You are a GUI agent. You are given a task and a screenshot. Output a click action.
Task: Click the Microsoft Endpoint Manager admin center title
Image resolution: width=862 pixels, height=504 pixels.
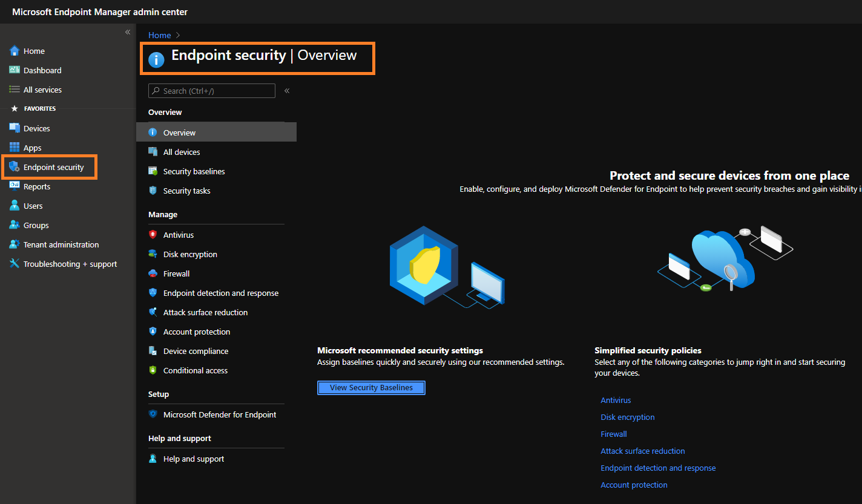coord(100,12)
